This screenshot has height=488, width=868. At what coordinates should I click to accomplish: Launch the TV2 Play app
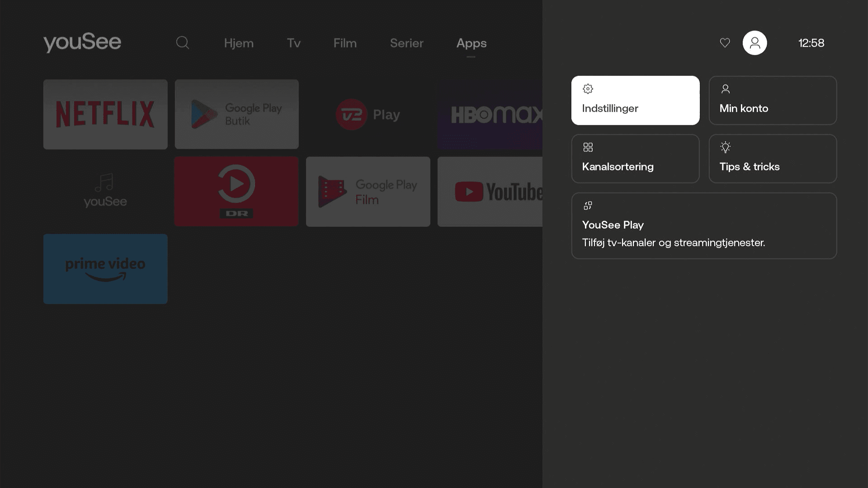tap(368, 114)
